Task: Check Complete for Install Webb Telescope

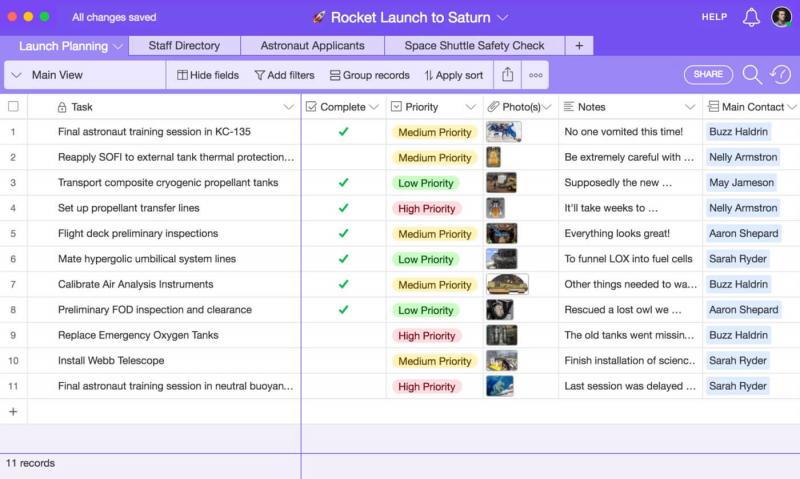Action: point(343,361)
